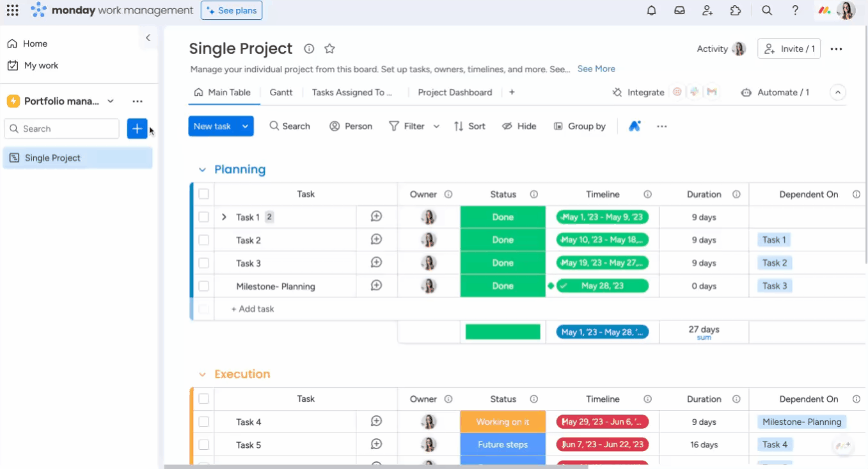Click the + Add task row in Planning
The width and height of the screenshot is (868, 469).
[253, 309]
